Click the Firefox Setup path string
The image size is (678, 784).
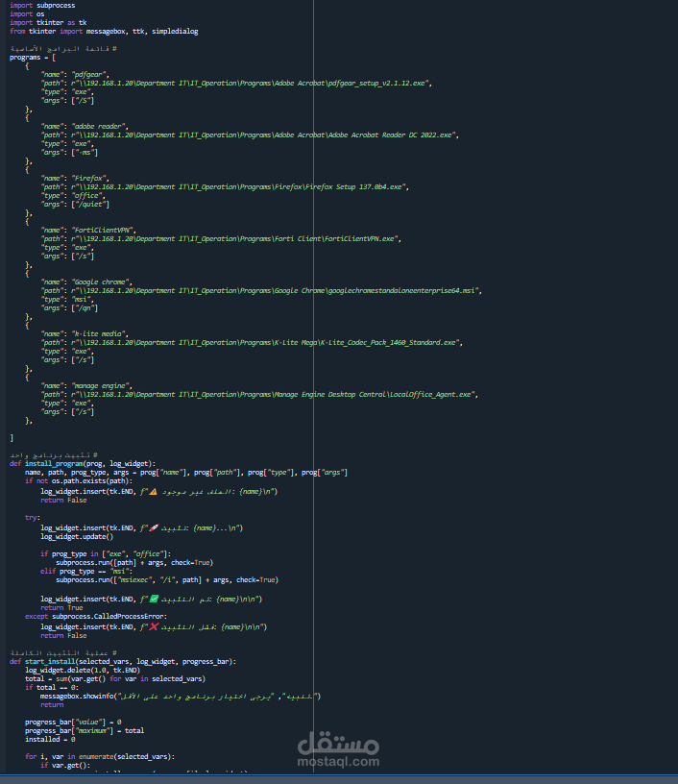point(240,186)
